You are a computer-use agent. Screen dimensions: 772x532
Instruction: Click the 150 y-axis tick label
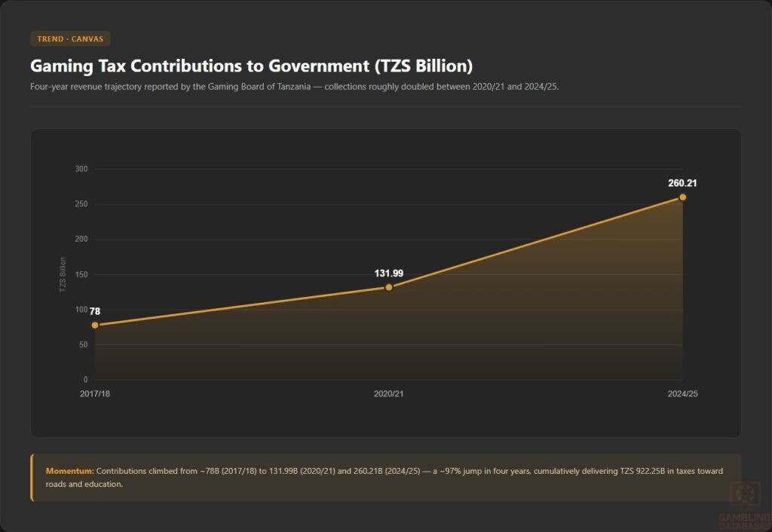81,274
